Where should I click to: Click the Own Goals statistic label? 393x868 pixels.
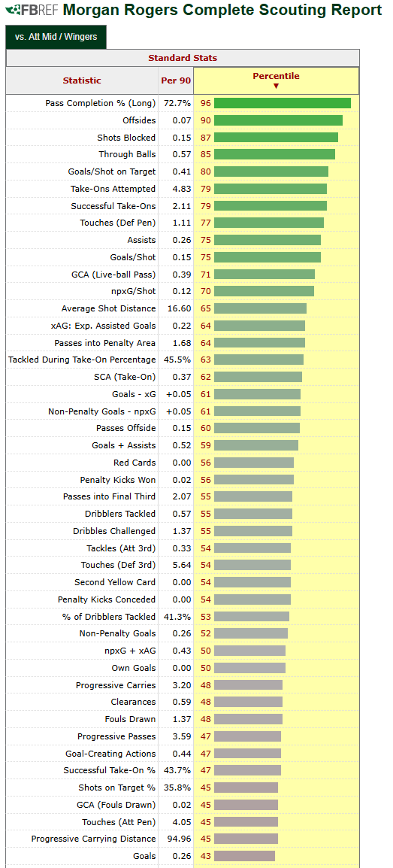[133, 668]
